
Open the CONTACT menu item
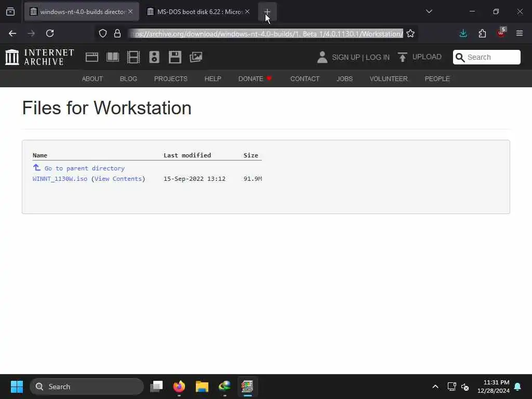tap(305, 79)
